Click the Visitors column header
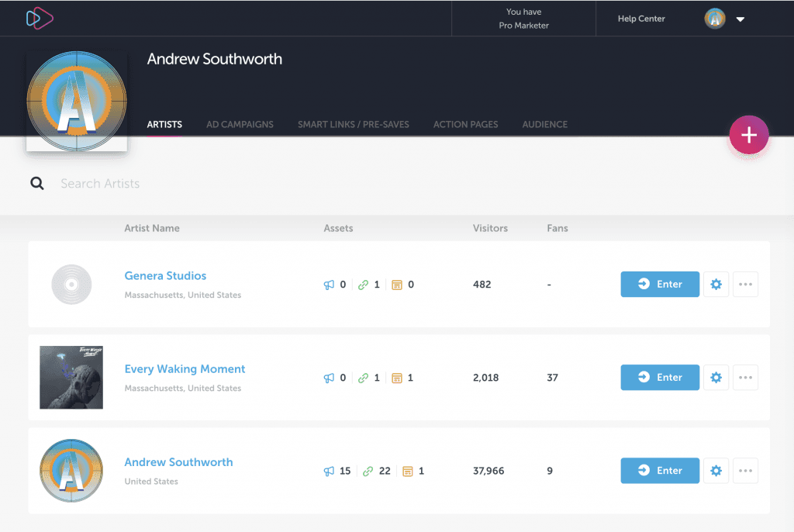This screenshot has width=794, height=532. pos(490,228)
